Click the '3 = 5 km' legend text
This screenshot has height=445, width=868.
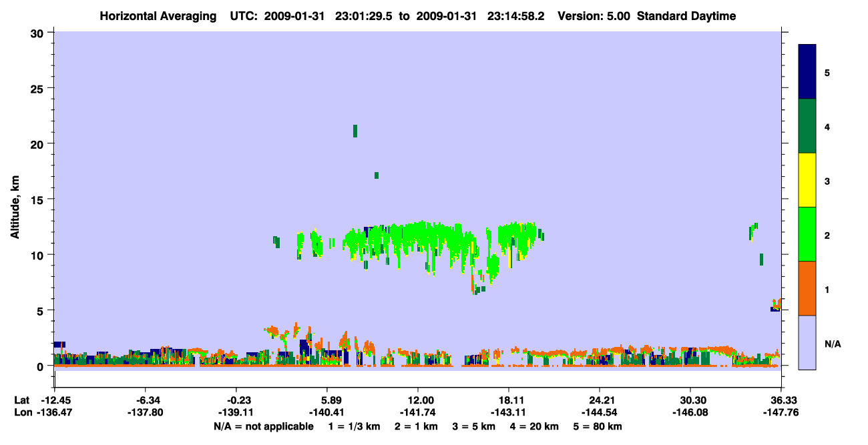tap(474, 426)
